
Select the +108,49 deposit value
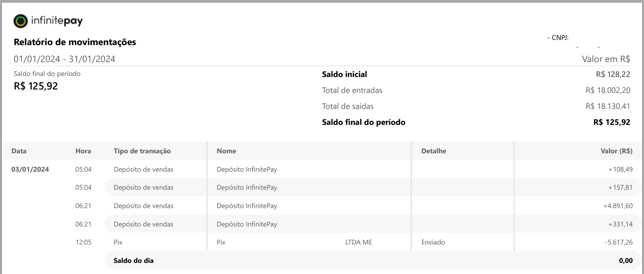coord(620,169)
